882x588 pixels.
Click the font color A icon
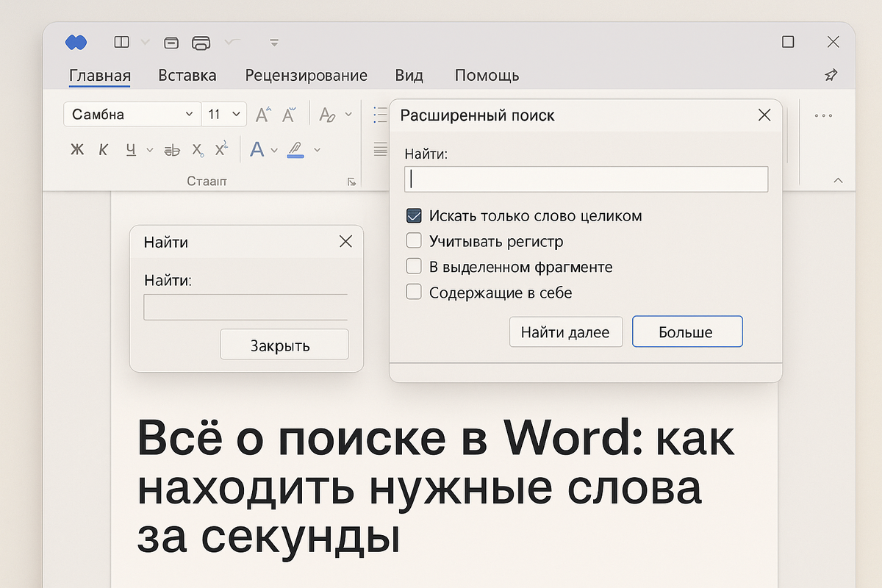257,149
